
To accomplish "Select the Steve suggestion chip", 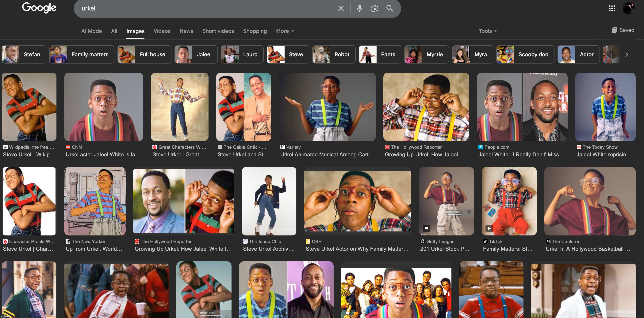I will coord(288,54).
